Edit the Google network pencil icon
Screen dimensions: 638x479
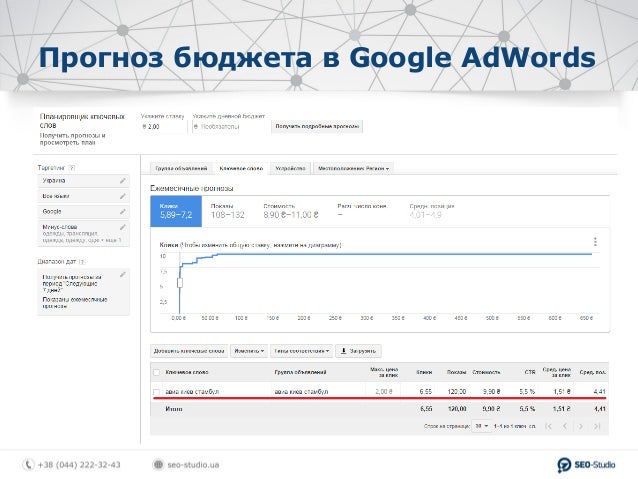point(122,212)
